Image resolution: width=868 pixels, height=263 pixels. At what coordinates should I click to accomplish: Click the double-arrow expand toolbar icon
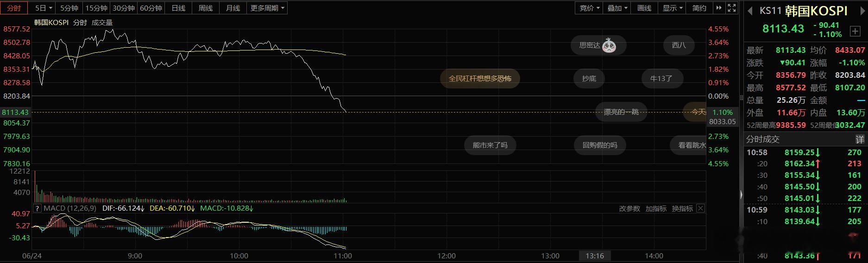coord(719,8)
